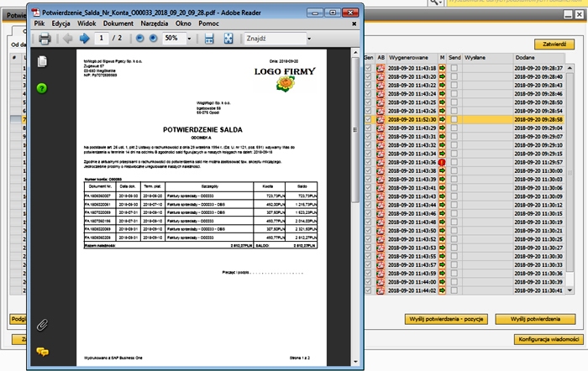Select cell 2018-09-20 11:29:57 in Dodane
Screen dimensions: 588x371
point(539,162)
